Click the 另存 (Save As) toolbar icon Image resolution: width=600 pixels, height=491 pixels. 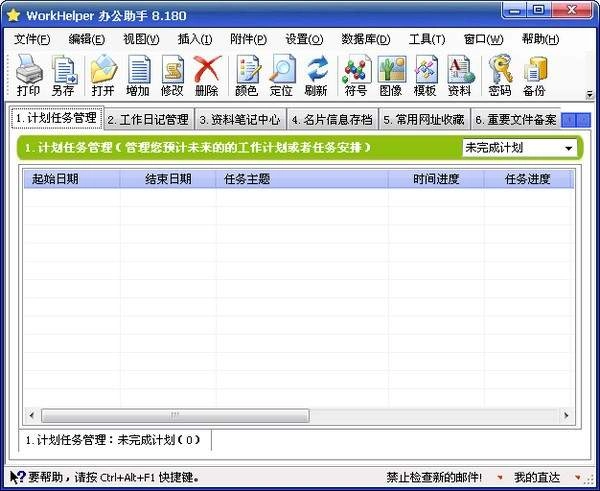(64, 75)
